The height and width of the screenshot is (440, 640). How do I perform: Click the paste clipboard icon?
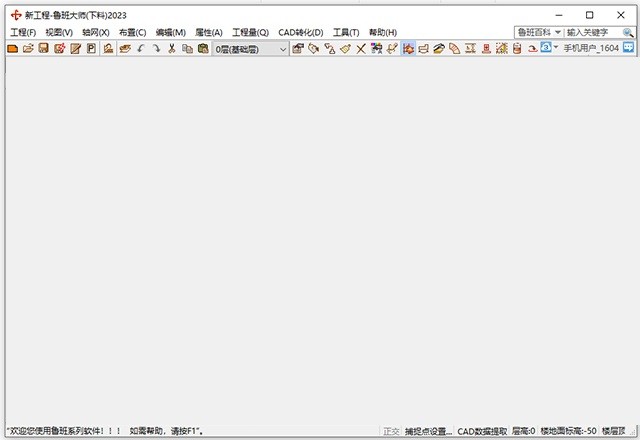[203, 48]
